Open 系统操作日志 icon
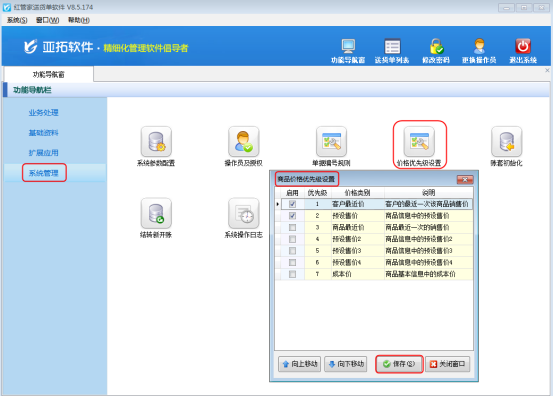 243,213
